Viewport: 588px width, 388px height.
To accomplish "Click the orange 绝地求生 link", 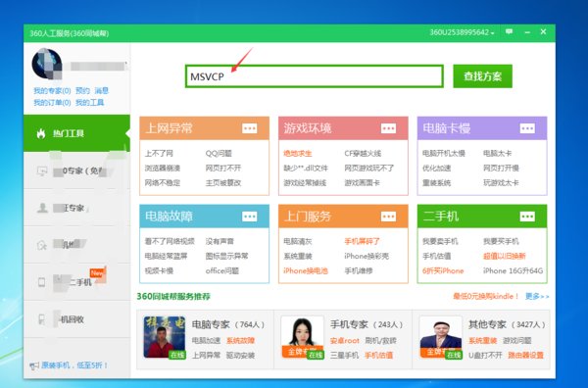I will coord(298,153).
